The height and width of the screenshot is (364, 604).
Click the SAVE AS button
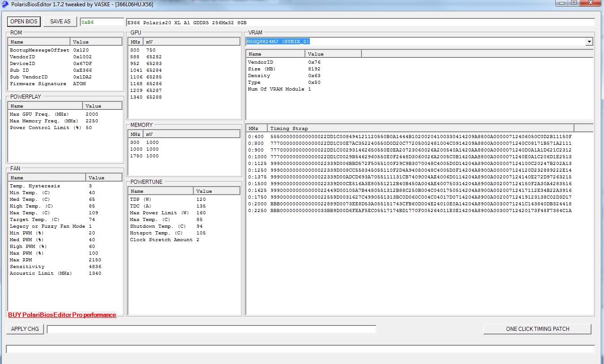60,22
